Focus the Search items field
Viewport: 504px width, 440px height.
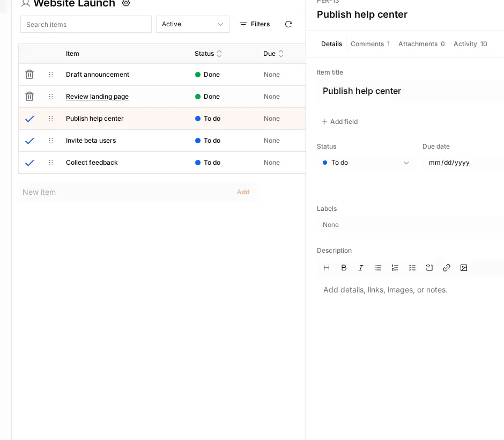tap(86, 24)
